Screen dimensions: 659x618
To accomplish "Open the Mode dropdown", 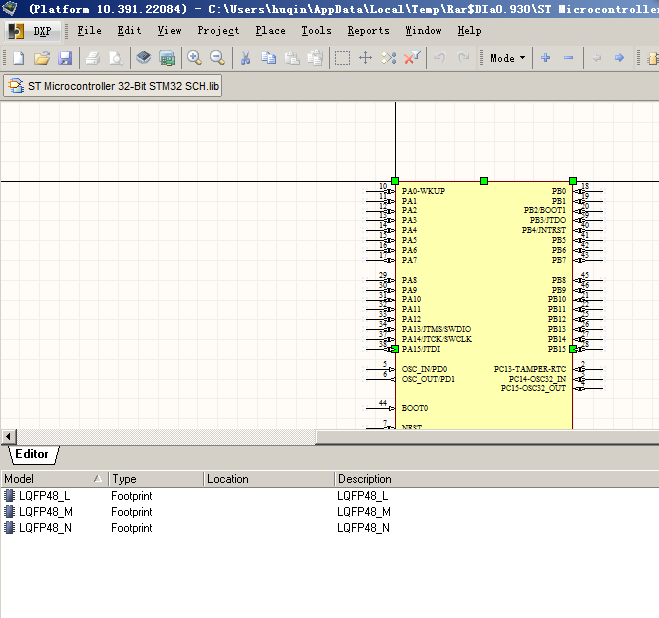I will [x=507, y=58].
